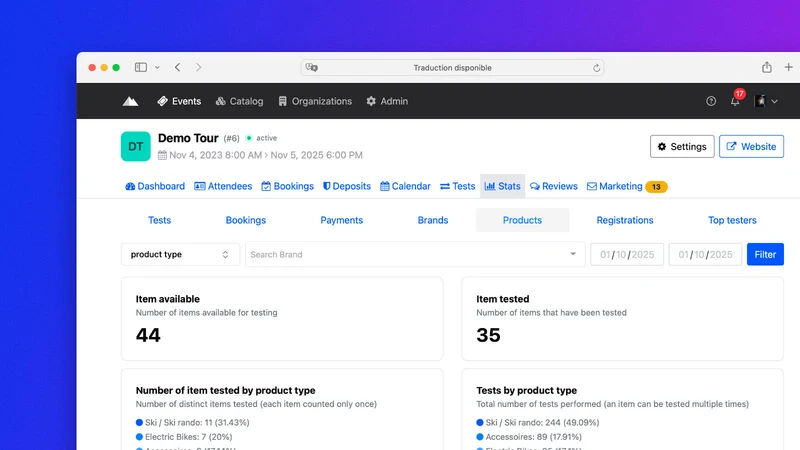Click the Demo Tour title

pos(188,138)
